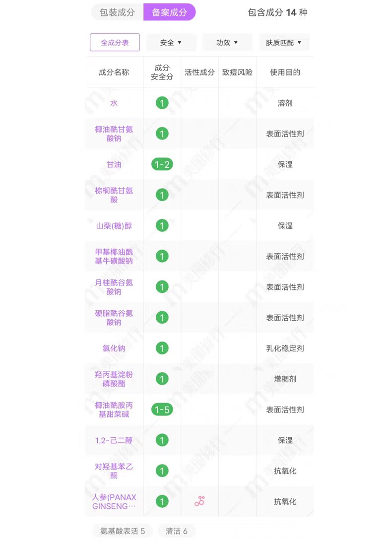Click the 1-5 safety badge for 椰油酰胺丙基甜菜碱
Viewport: 392px width, 546px height.
[x=162, y=409]
